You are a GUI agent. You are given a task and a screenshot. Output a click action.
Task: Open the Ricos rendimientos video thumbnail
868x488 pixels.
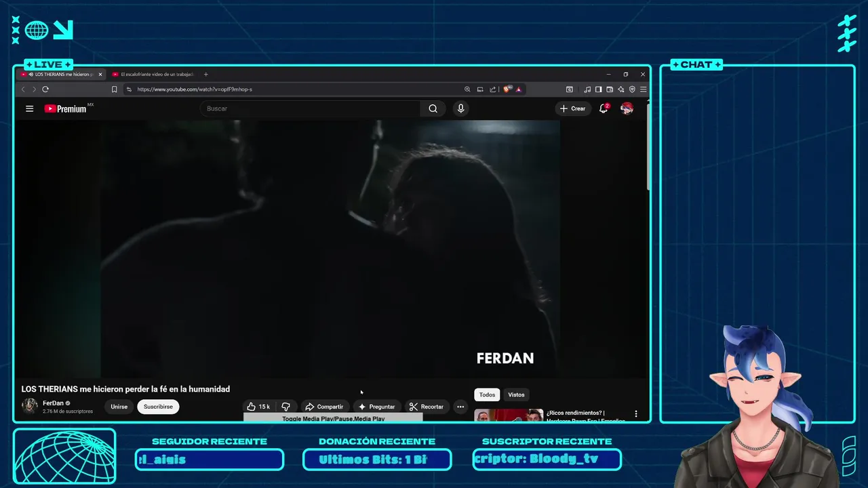(x=509, y=415)
